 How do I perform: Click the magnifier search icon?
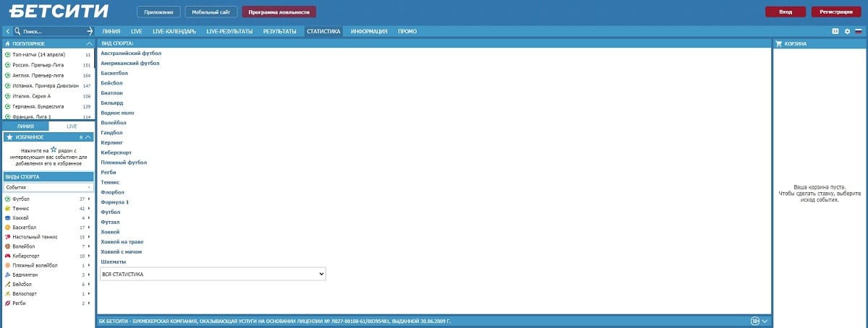(x=18, y=32)
